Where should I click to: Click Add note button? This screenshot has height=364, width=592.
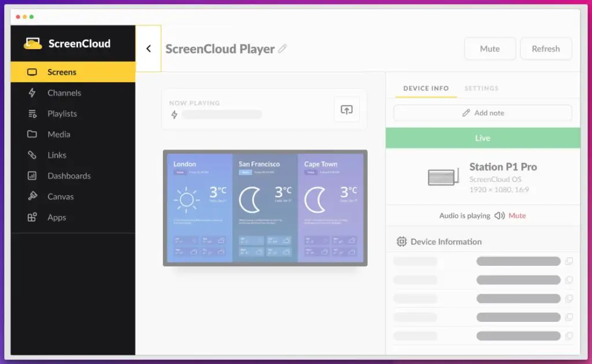coord(483,113)
